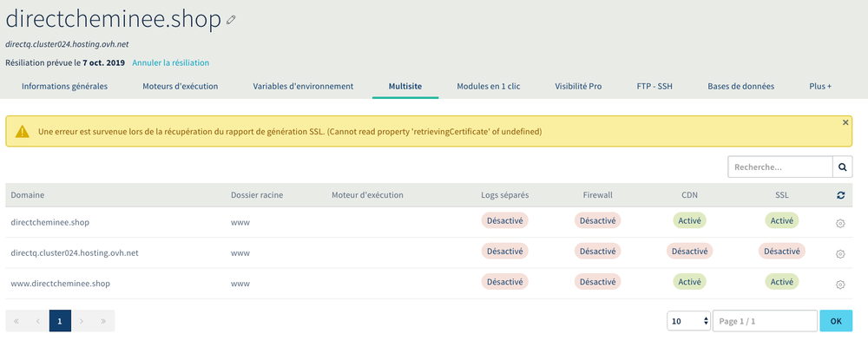
Task: Dismiss the SSL error warning banner
Action: [x=845, y=123]
